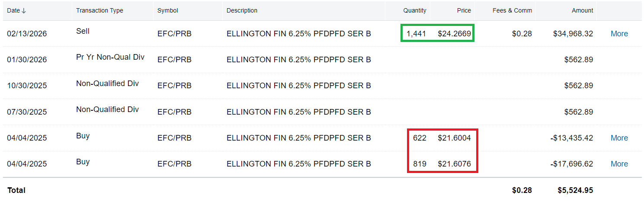Click the Amount column header
This screenshot has height=202, width=644.
pyautogui.click(x=582, y=10)
